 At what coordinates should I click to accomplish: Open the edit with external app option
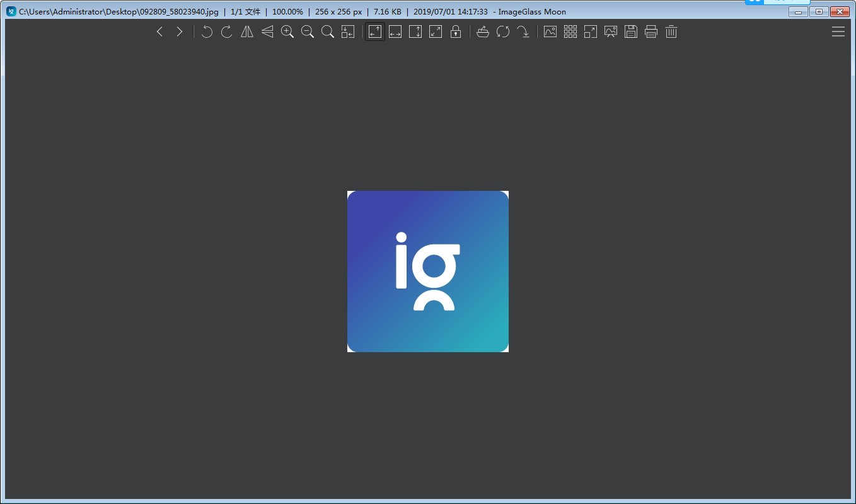(x=482, y=31)
